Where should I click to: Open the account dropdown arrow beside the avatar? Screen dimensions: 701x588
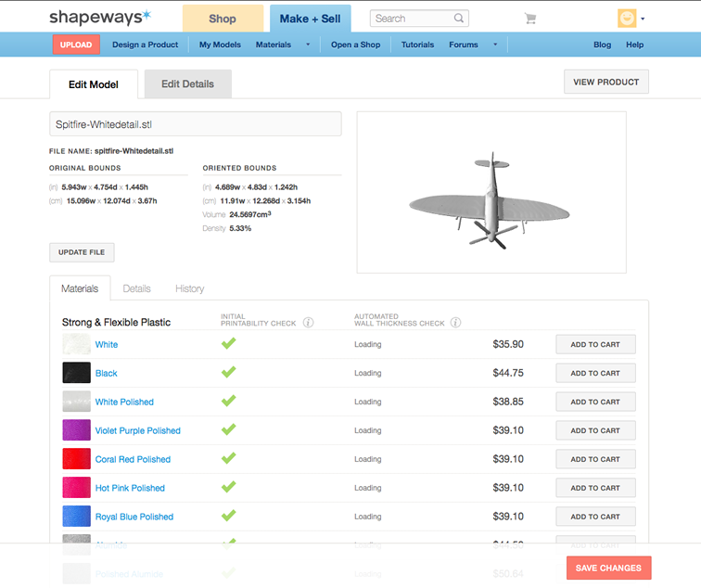(643, 19)
